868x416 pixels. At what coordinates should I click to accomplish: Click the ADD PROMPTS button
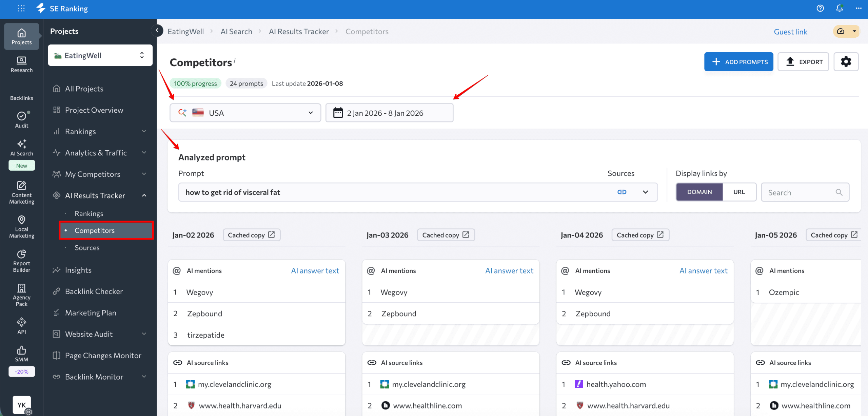coord(738,61)
